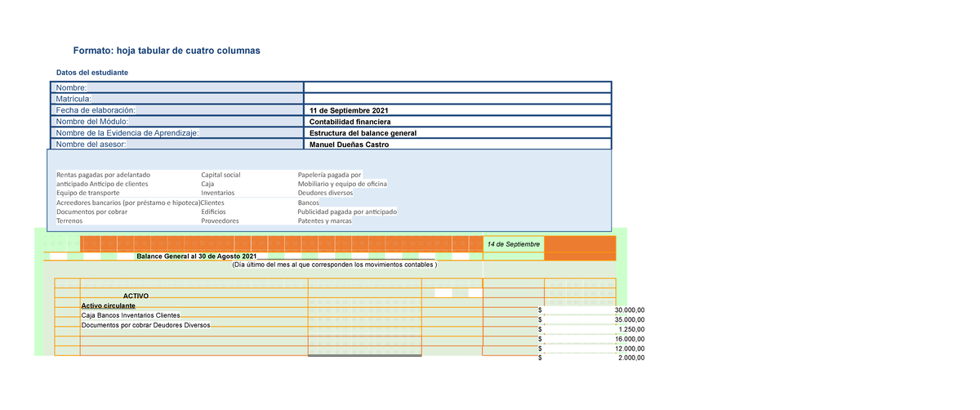Screen dimensions: 980x410
Task: Click the row 'Caja Bancos Inventarios Clientes'
Action: pyautogui.click(x=131, y=314)
